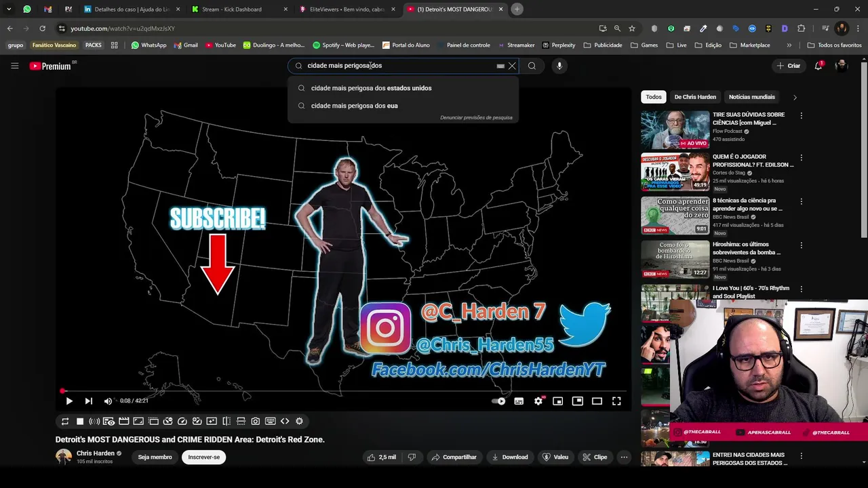The image size is (868, 488).
Task: Open options for '8 técnicas da ciência' video
Action: click(x=801, y=201)
